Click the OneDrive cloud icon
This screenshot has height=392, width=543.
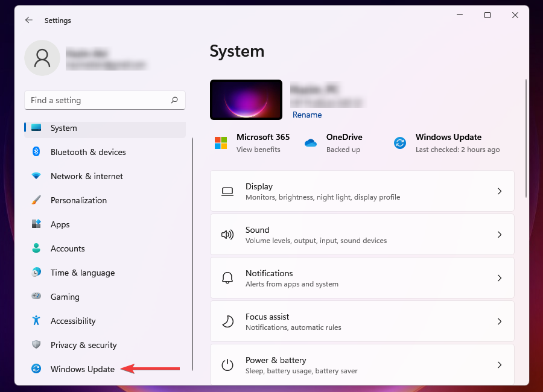click(311, 143)
